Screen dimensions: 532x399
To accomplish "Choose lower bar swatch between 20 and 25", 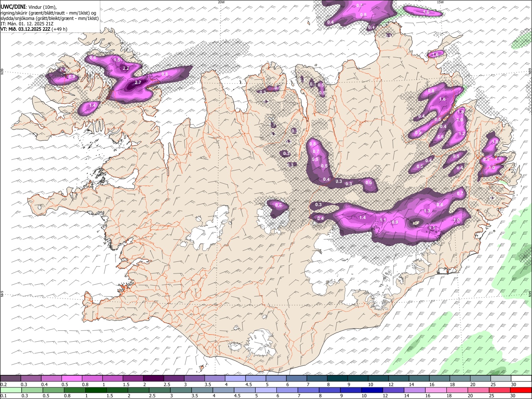I will [478, 390].
